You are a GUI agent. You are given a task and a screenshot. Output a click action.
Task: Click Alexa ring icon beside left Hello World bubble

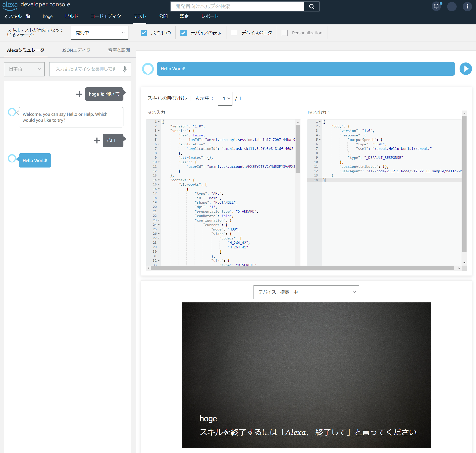pyautogui.click(x=12, y=158)
